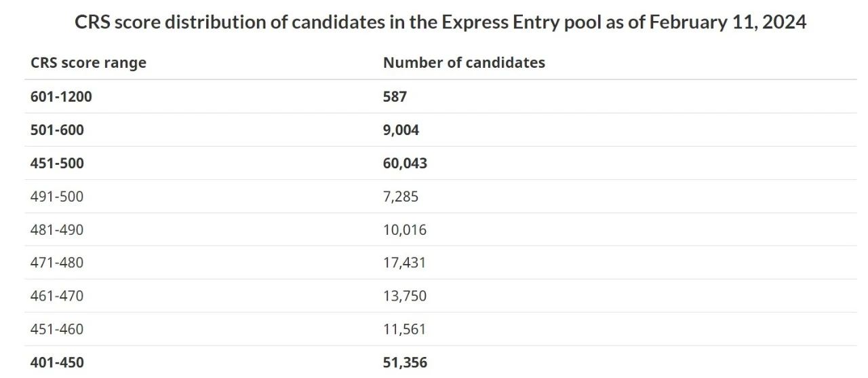Image resolution: width=868 pixels, height=378 pixels.
Task: Click the 587 candidates value
Action: coord(395,96)
